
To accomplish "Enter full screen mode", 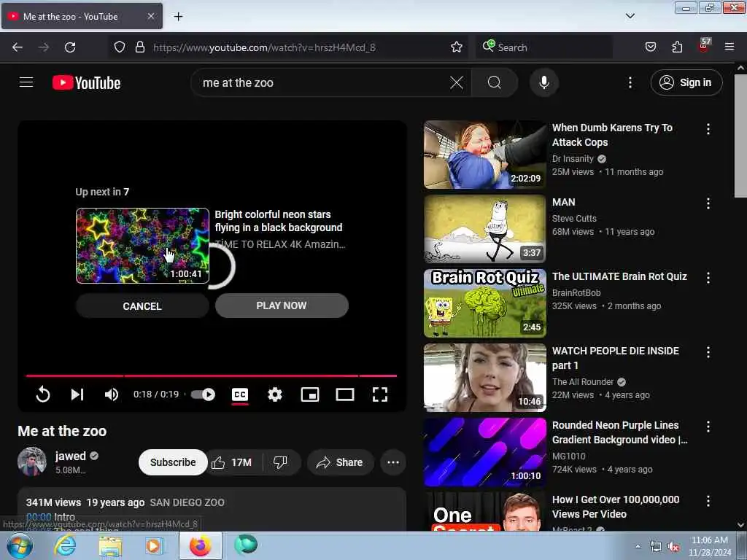I will (379, 394).
